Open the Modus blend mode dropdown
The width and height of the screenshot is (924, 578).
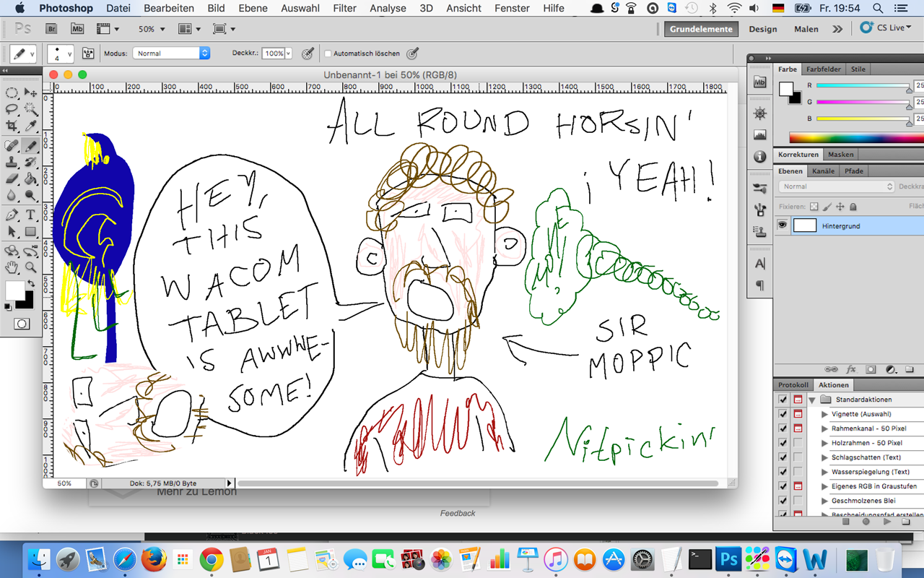pos(171,53)
